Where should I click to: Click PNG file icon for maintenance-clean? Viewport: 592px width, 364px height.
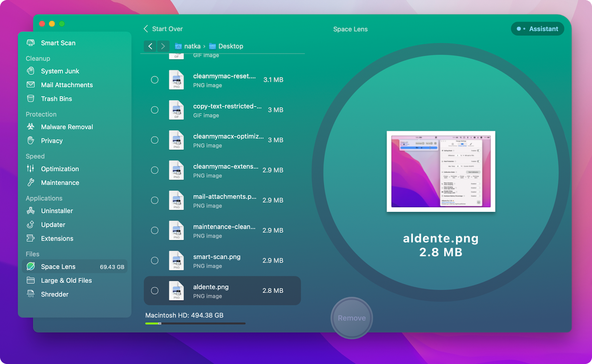(176, 230)
